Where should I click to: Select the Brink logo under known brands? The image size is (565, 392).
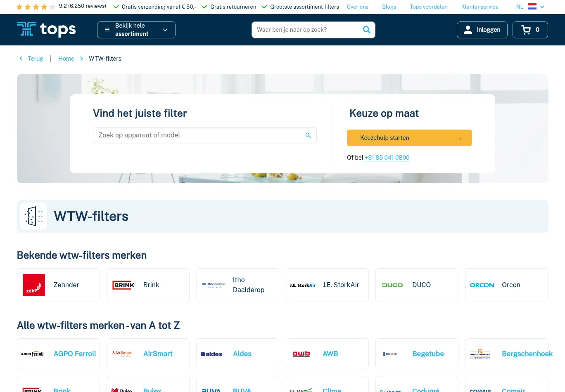click(123, 285)
